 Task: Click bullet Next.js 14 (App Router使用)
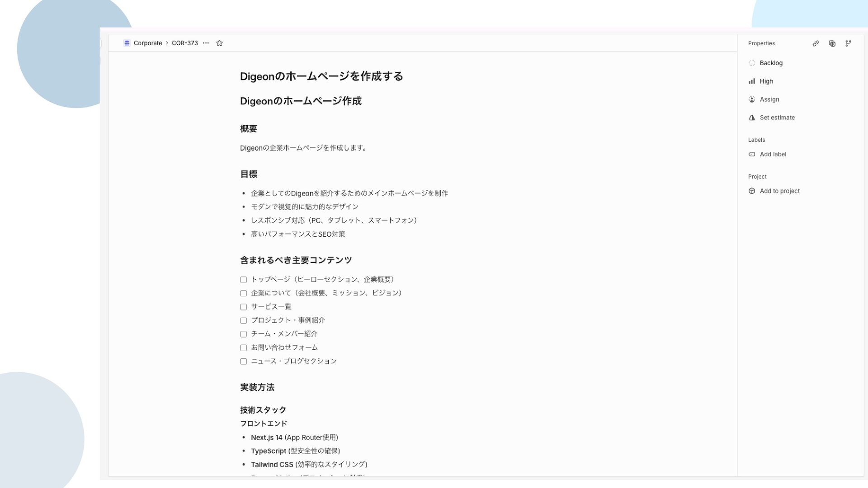pos(294,437)
